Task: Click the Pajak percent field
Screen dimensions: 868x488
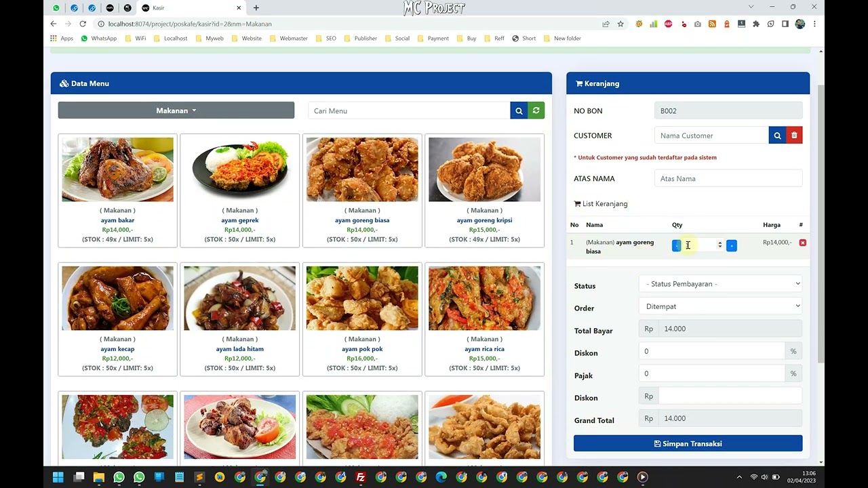Action: [711, 373]
